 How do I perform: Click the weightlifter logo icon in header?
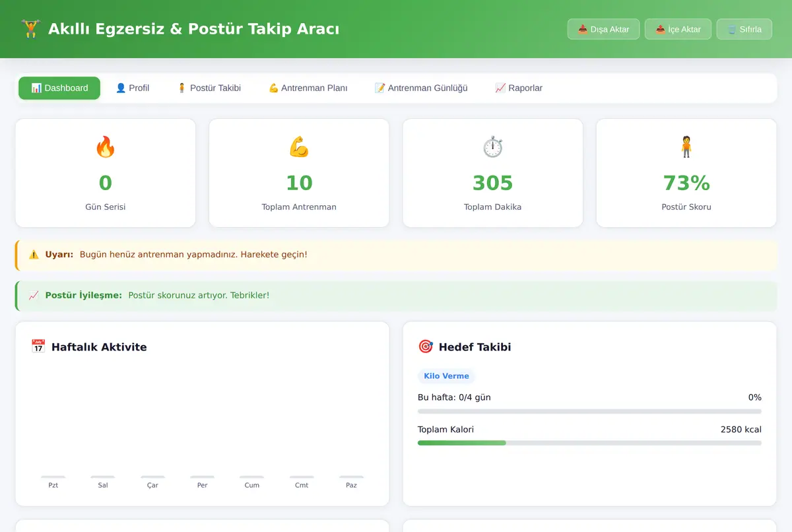(30, 29)
